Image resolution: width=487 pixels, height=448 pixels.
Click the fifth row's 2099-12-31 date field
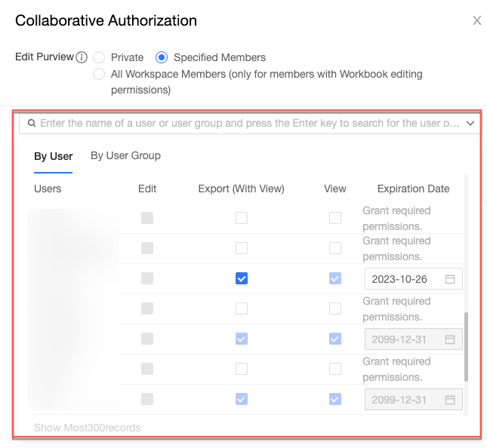[414, 339]
